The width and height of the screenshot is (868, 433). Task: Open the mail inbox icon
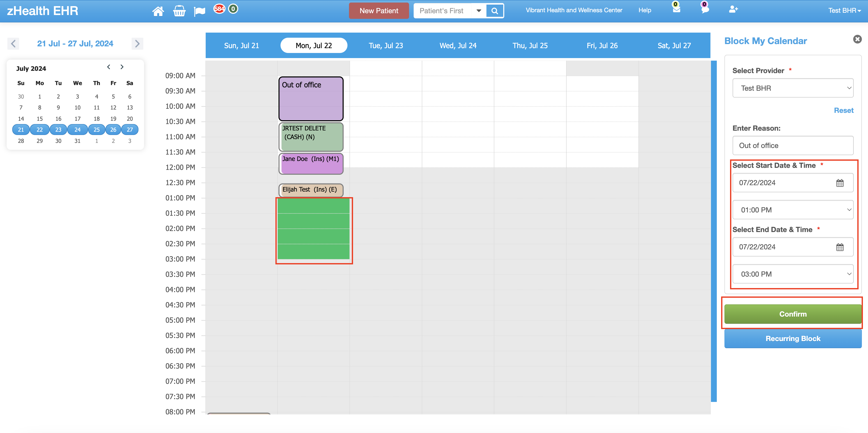[676, 9]
